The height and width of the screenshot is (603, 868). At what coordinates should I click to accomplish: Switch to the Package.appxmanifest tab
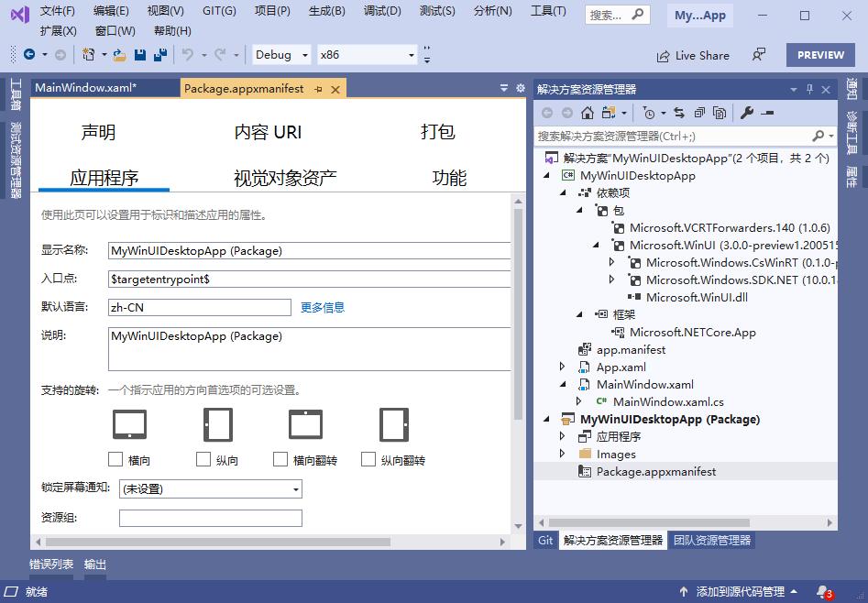point(243,89)
